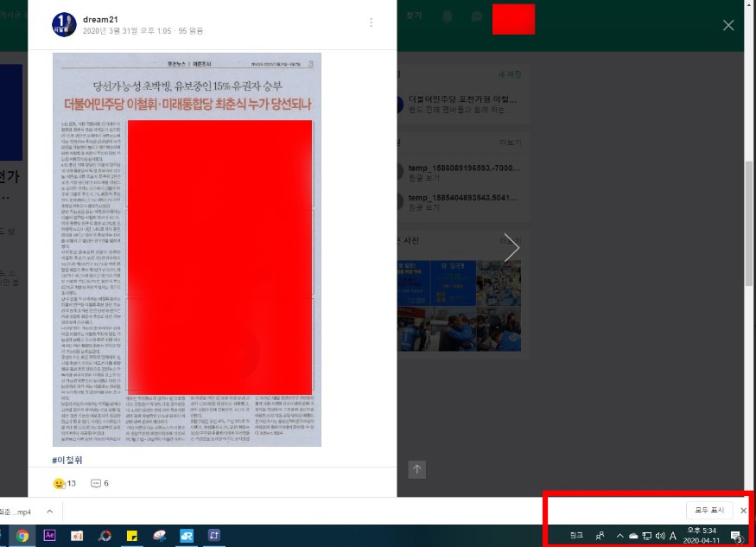Open the comments icon showing 6

[x=95, y=483]
